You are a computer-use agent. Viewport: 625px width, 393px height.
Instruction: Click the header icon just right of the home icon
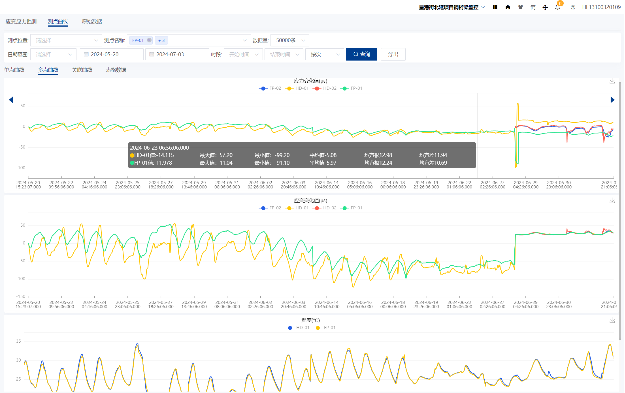click(x=521, y=7)
